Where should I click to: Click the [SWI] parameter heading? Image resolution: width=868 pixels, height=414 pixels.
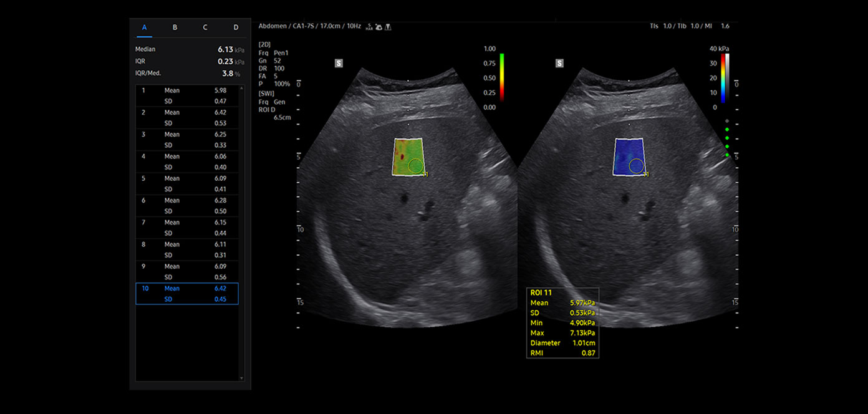tap(267, 94)
